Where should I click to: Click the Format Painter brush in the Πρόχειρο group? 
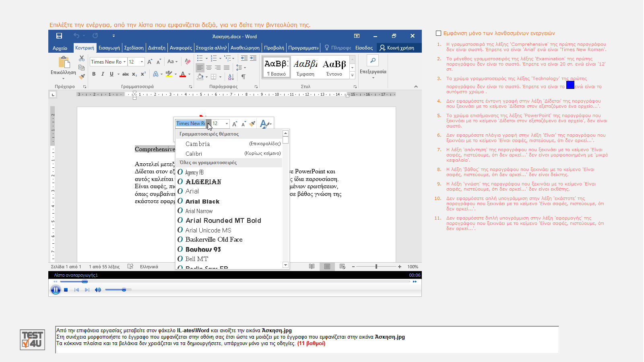click(82, 76)
